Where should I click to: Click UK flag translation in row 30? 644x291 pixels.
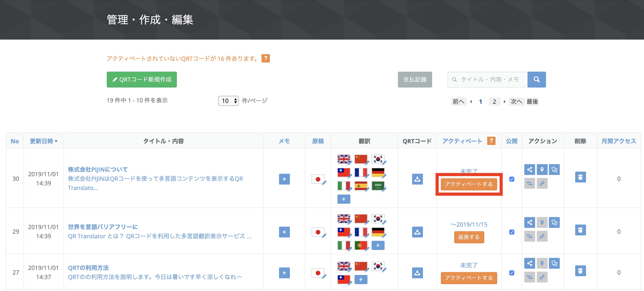point(344,159)
